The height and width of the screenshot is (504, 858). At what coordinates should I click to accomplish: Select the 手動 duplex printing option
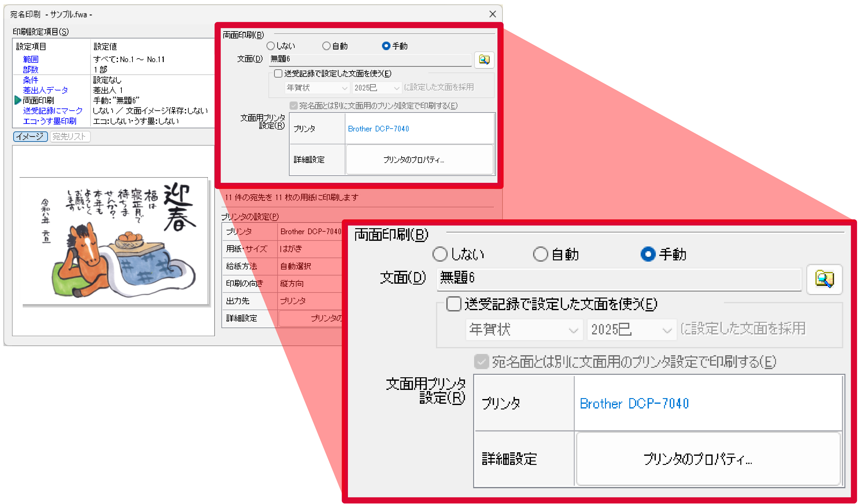point(386,46)
